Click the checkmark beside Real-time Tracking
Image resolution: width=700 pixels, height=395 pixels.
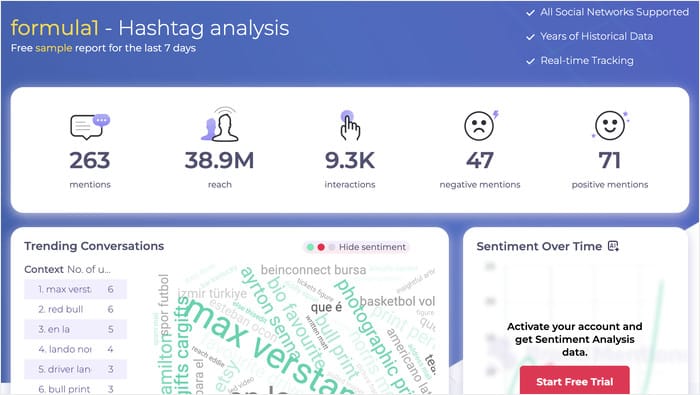click(530, 61)
